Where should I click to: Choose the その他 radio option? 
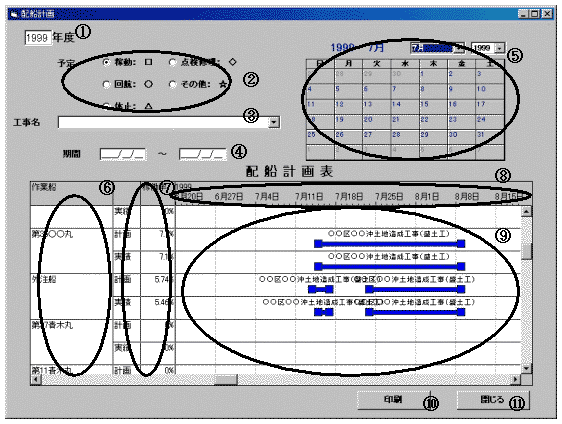click(x=172, y=84)
